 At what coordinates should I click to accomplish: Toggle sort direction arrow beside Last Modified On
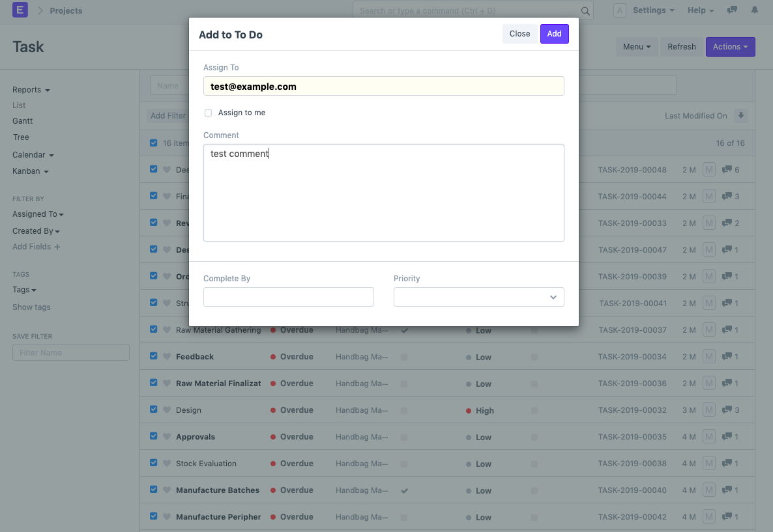(740, 116)
